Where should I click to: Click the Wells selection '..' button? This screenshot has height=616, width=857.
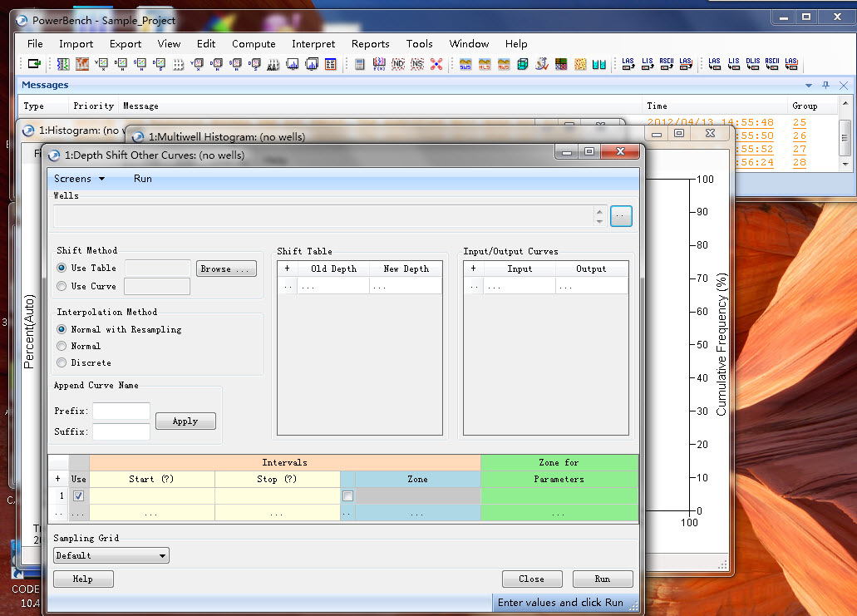[x=621, y=216]
